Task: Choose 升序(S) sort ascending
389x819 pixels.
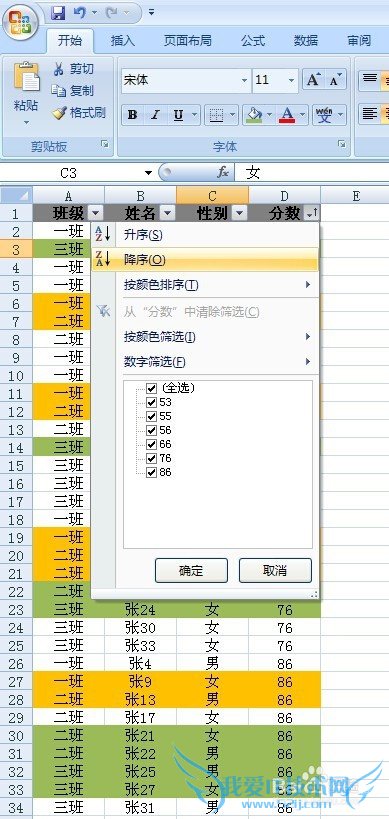Action: (205, 235)
